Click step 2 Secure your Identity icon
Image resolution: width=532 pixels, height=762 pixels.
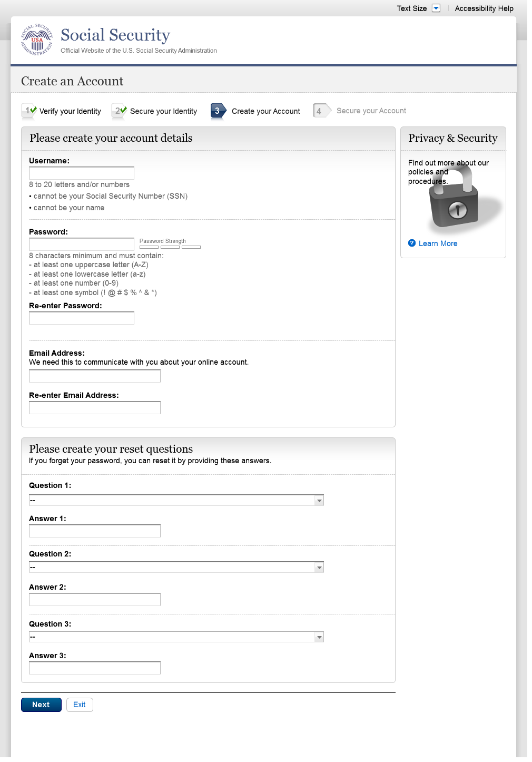[120, 111]
